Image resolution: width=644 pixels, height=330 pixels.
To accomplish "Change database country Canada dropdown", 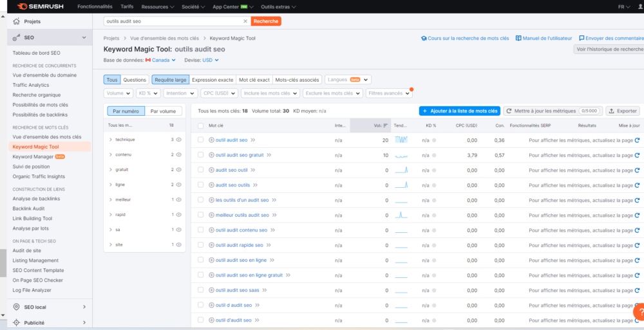I will tap(161, 60).
